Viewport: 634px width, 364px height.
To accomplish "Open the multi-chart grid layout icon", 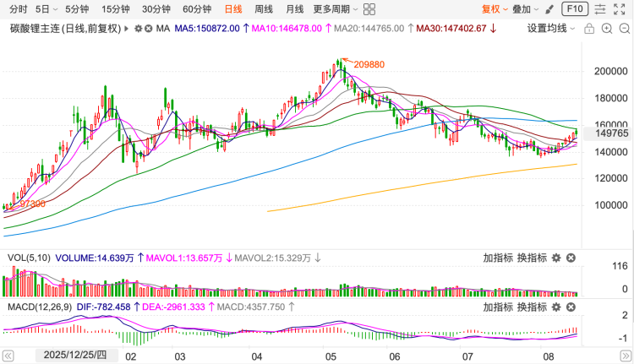I will [369, 9].
